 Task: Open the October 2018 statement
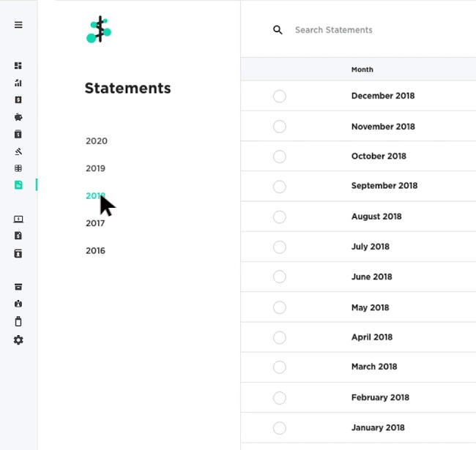coord(379,157)
